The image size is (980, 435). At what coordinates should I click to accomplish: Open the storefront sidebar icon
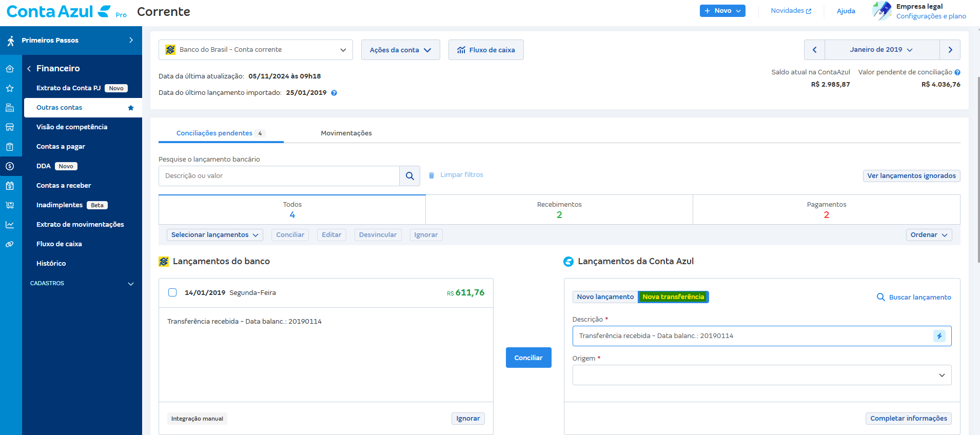10,127
